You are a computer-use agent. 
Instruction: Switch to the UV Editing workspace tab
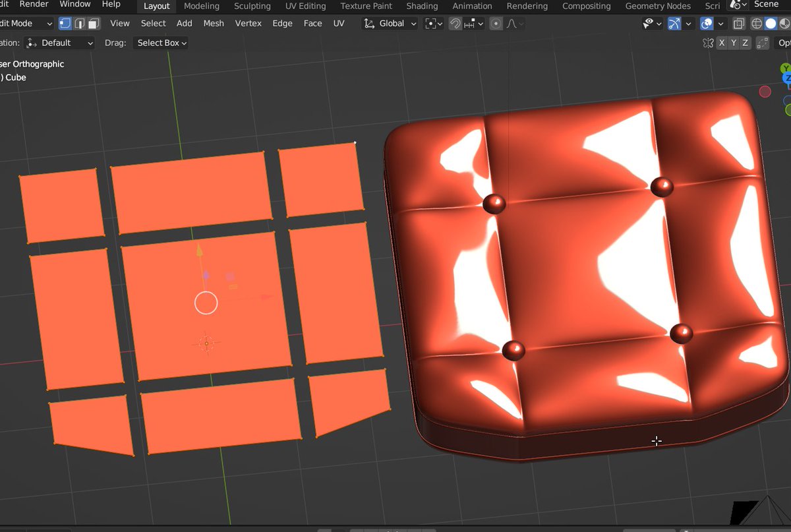[305, 6]
